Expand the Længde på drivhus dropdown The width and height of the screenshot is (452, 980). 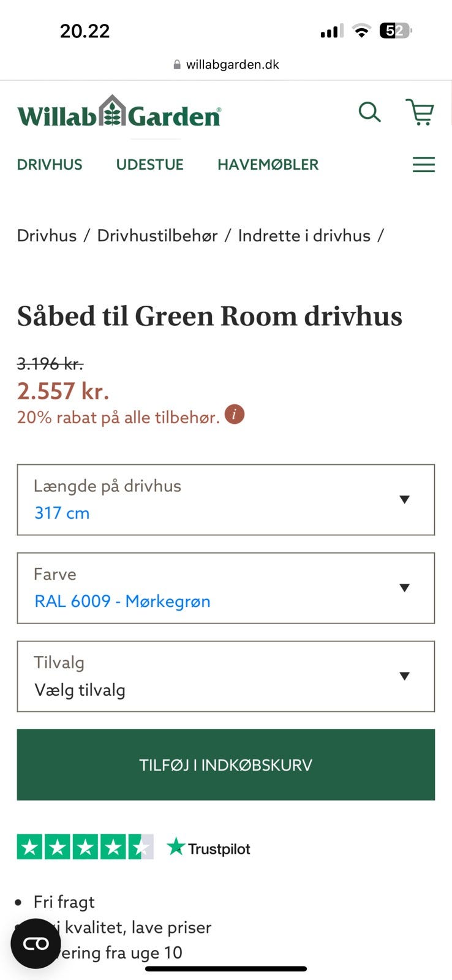[x=225, y=500]
